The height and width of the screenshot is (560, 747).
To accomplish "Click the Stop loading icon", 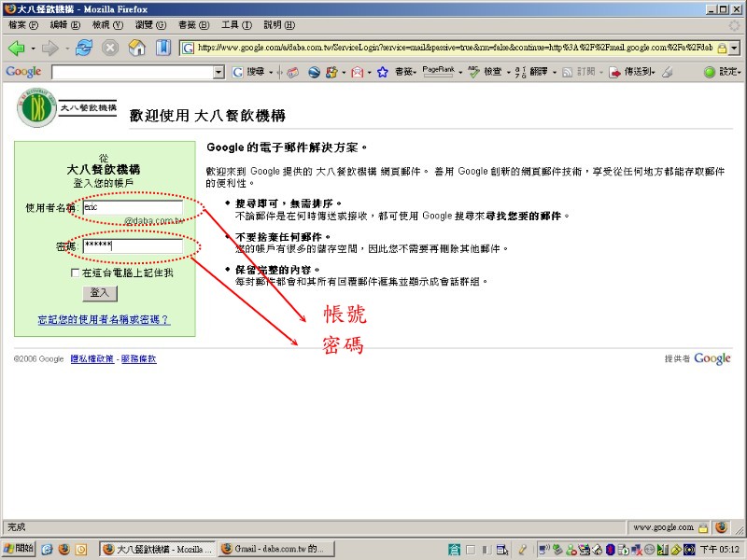I will coord(110,48).
